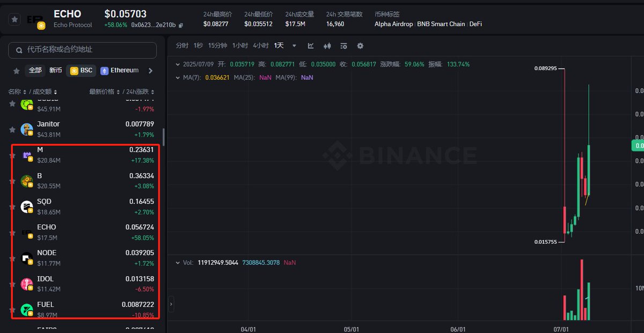Viewport: 644px width, 333px height.
Task: Select IDOL price 0.013158
Action: (140, 279)
